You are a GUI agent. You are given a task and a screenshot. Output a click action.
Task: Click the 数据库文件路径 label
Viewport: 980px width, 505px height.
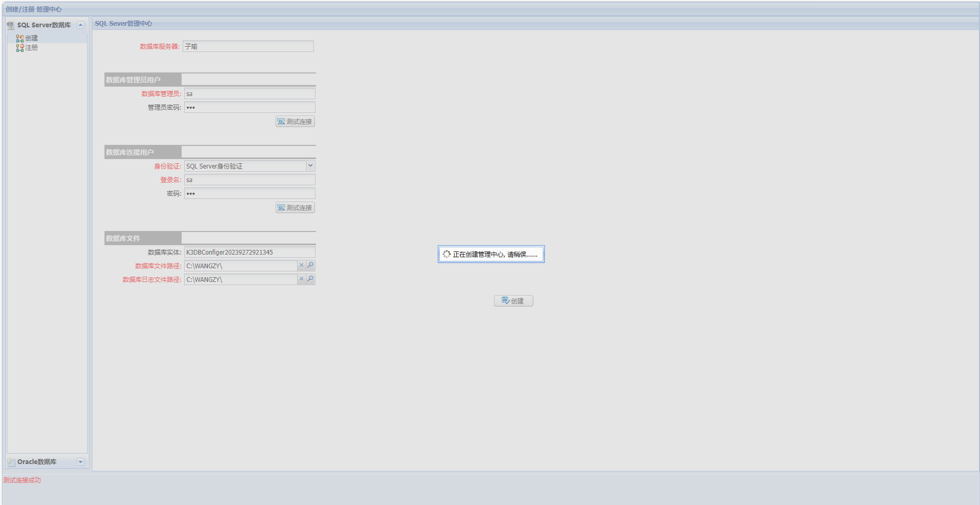[x=158, y=266]
